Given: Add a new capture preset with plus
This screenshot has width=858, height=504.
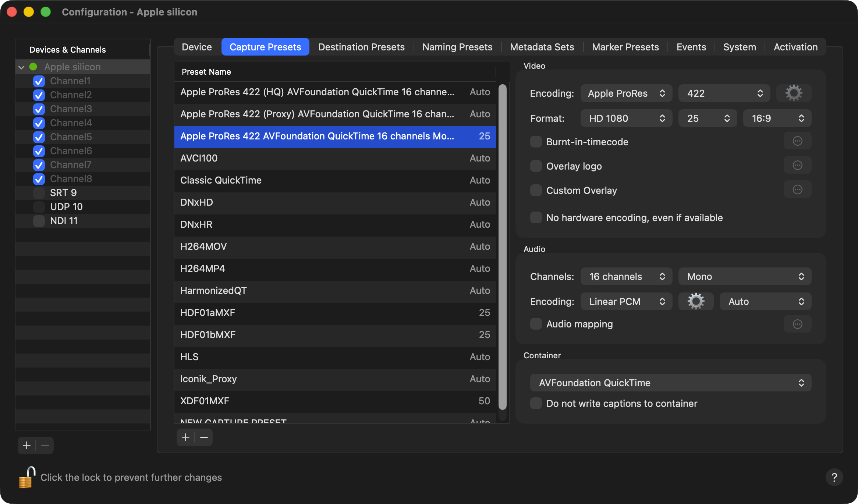Looking at the screenshot, I should [x=186, y=437].
